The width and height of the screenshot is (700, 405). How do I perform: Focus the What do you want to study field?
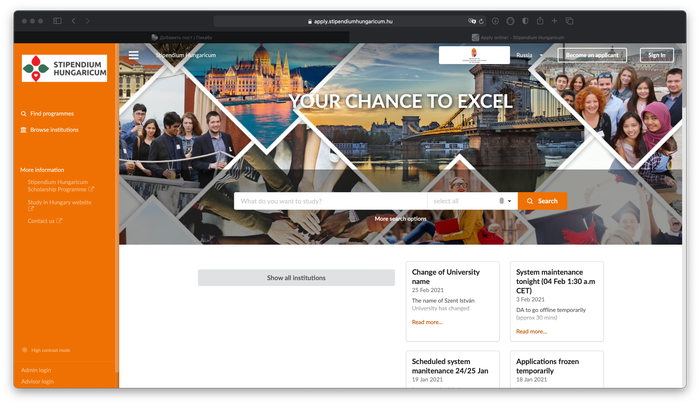[330, 201]
